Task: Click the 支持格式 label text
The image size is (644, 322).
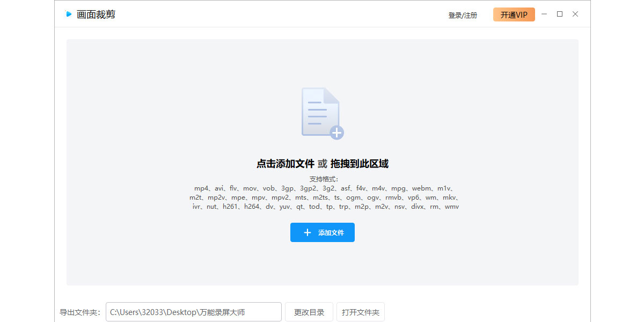Action: click(324, 179)
